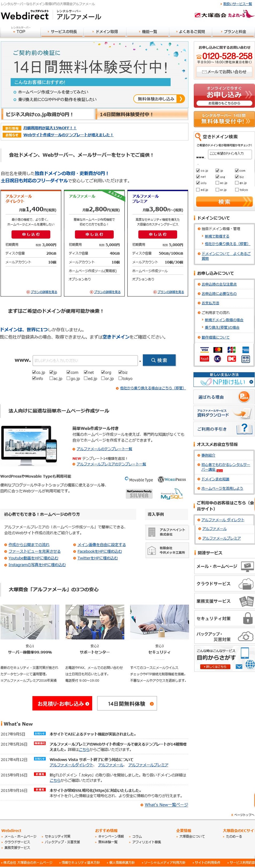Check go.jp in the main domain search
This screenshot has width=255, height=868.
[x=68, y=378]
